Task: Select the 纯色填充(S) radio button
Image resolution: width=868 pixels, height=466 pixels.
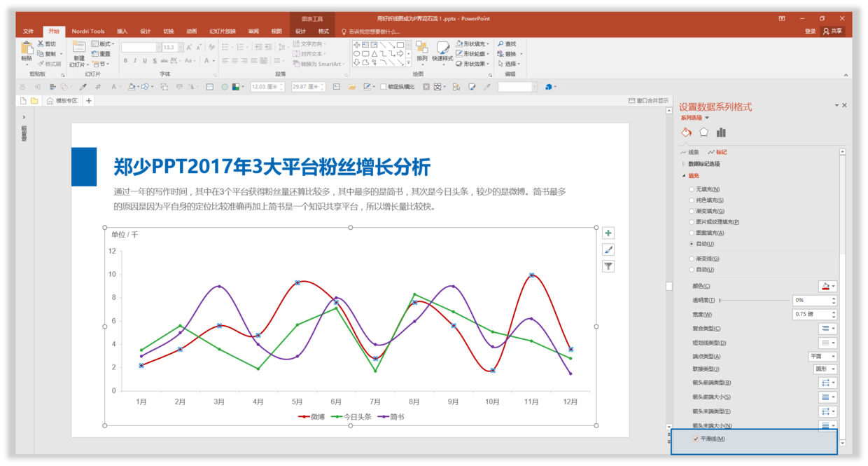Action: [692, 200]
